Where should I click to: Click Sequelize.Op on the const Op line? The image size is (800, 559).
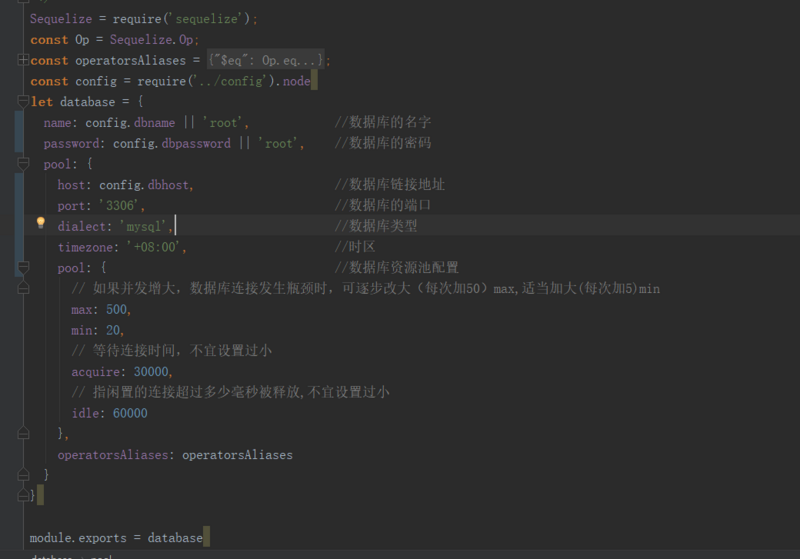click(152, 40)
